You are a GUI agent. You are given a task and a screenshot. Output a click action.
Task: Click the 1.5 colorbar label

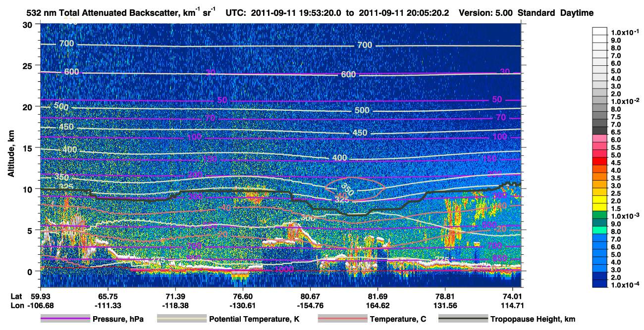click(x=616, y=209)
